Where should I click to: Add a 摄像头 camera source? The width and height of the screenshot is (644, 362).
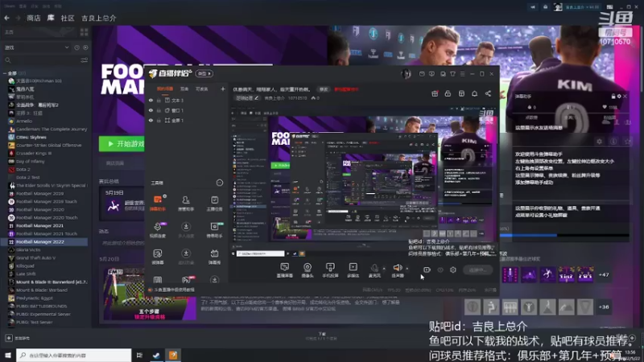tap(308, 270)
